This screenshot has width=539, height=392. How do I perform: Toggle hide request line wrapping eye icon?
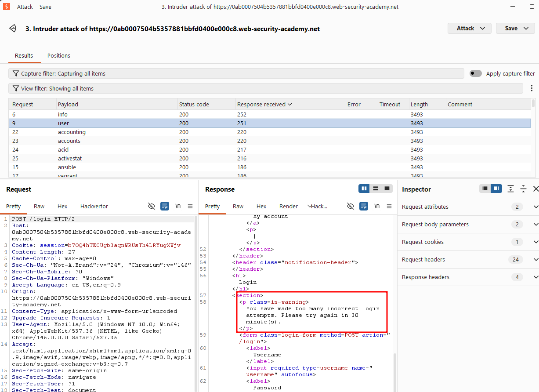pos(152,206)
